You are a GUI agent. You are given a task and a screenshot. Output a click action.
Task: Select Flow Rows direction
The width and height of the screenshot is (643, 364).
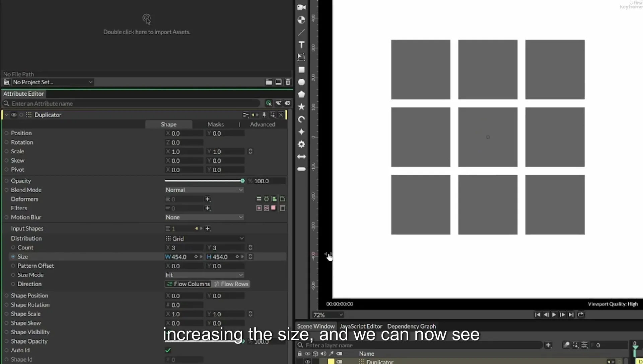[231, 284]
